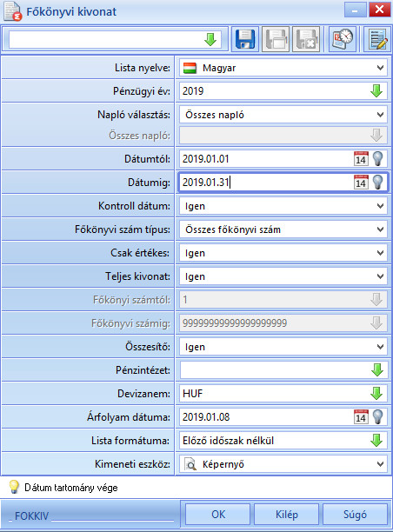Open calendar icon for Árfolyam dátuma

(361, 417)
